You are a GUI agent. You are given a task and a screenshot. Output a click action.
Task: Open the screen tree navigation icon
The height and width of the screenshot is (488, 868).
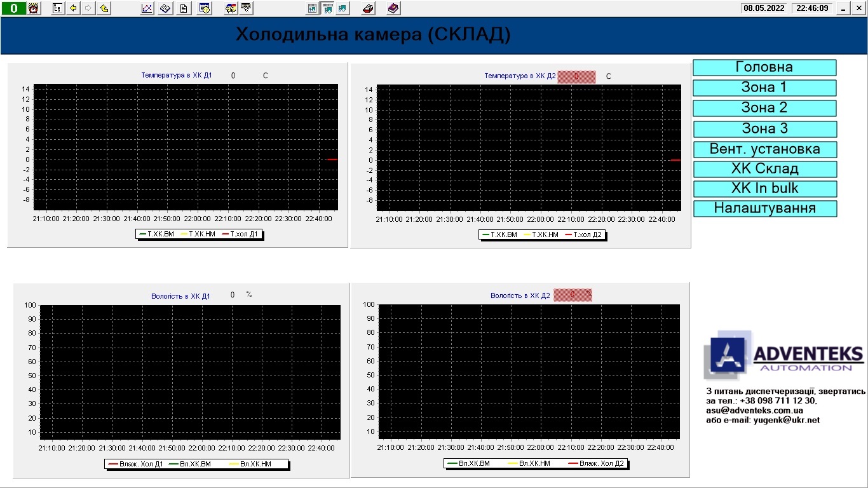pyautogui.click(x=58, y=8)
